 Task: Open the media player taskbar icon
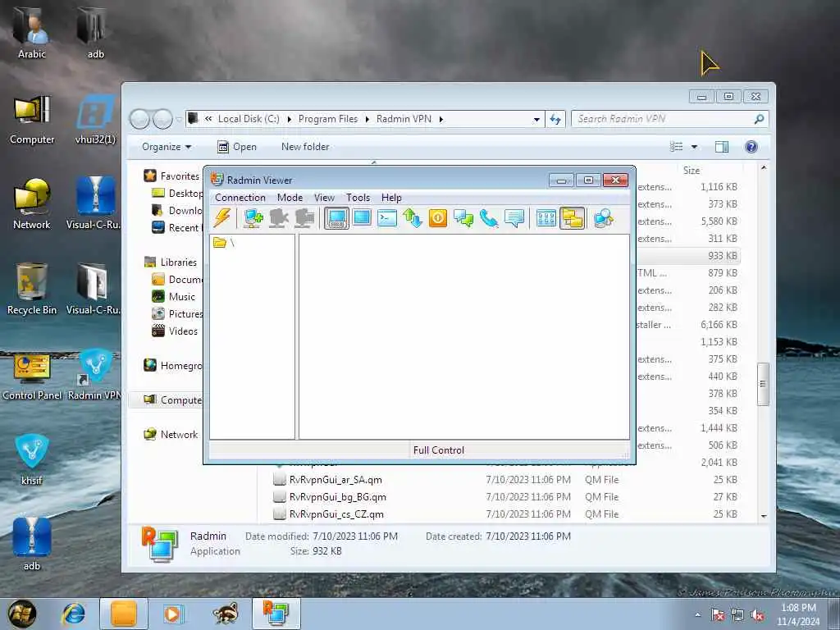pyautogui.click(x=174, y=614)
